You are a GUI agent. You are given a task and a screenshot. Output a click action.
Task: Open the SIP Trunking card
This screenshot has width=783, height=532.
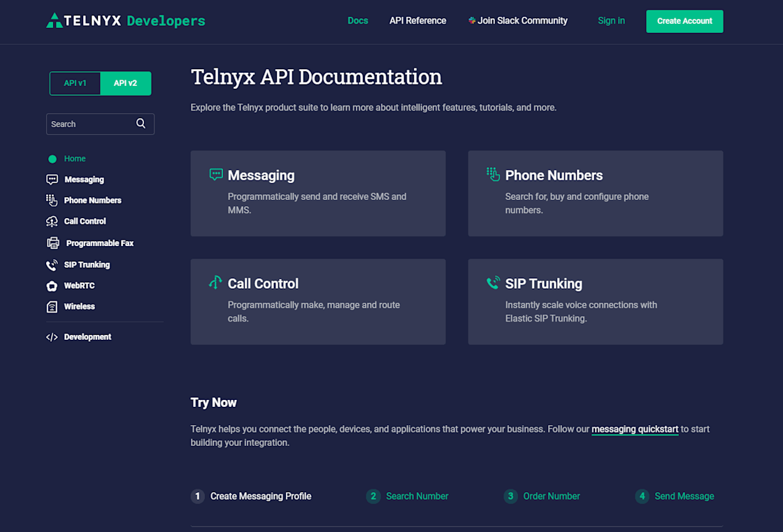pos(595,302)
